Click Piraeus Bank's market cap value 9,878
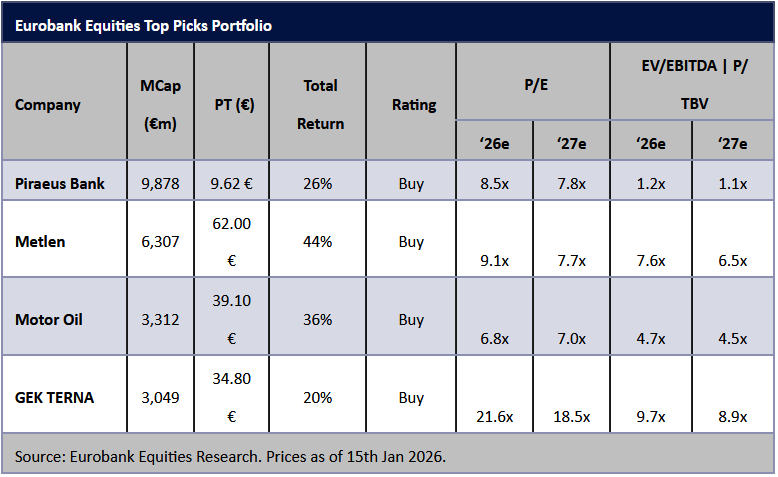Screen dimensions: 778x477 (x=160, y=184)
